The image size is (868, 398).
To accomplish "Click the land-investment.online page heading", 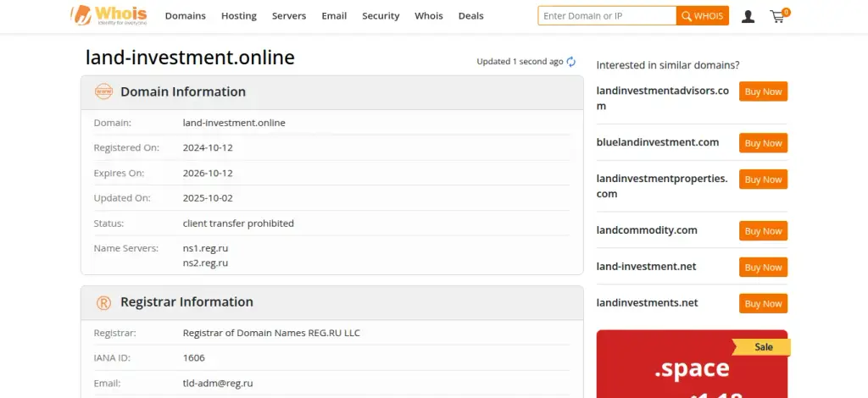I will (190, 58).
